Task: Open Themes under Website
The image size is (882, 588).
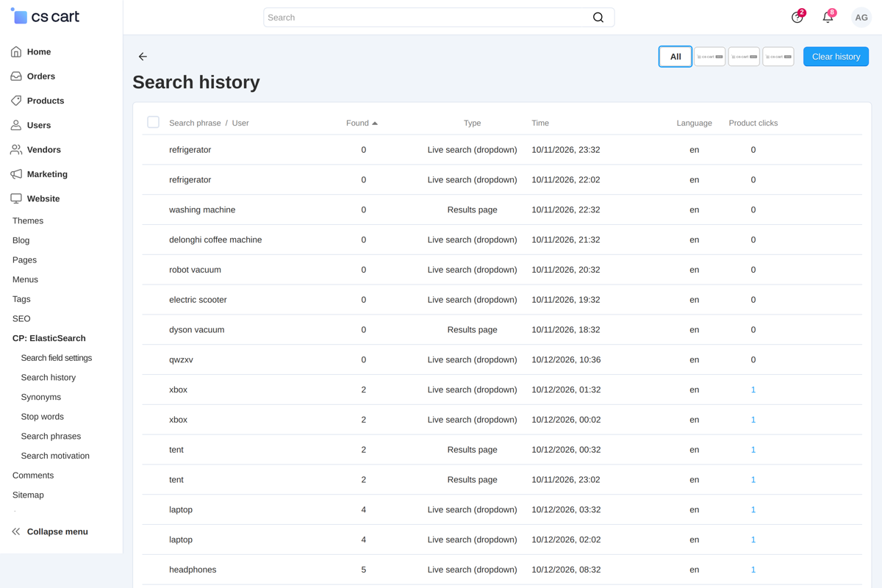Action: click(28, 221)
